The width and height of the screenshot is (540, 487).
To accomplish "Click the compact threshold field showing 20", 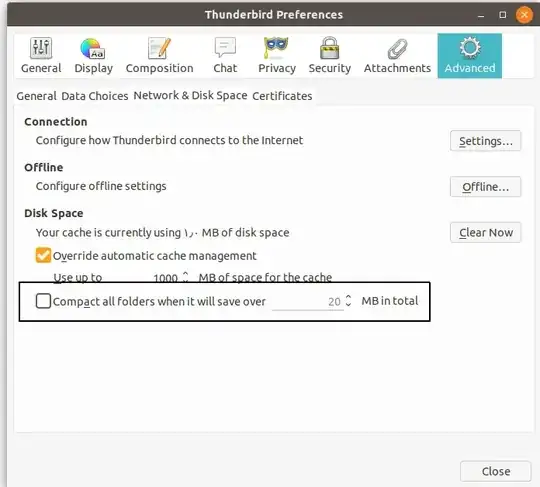I will tap(307, 301).
